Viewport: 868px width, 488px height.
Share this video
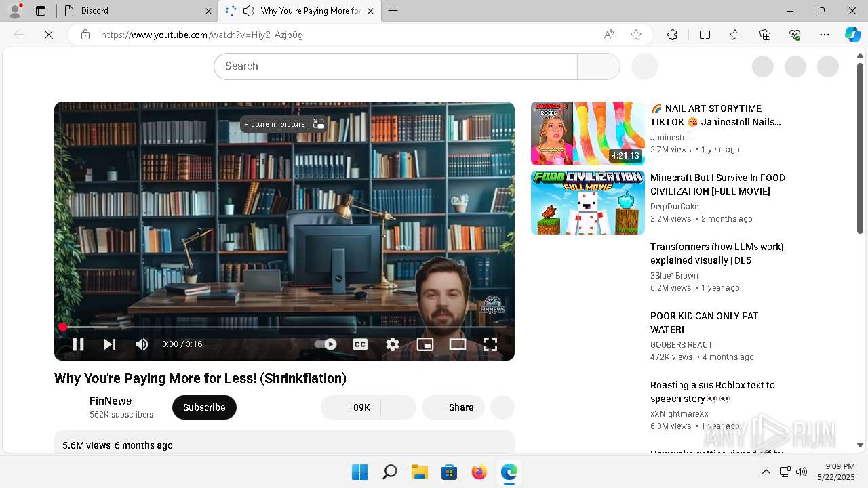click(453, 407)
